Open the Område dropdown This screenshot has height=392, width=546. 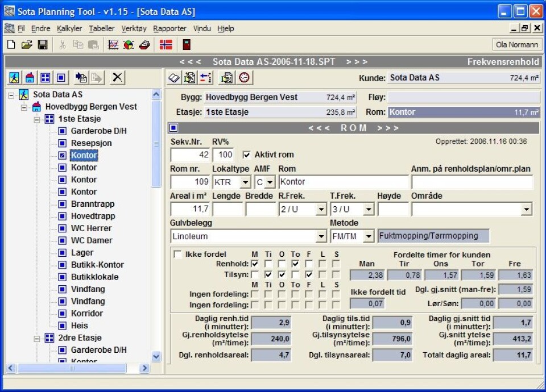527,210
